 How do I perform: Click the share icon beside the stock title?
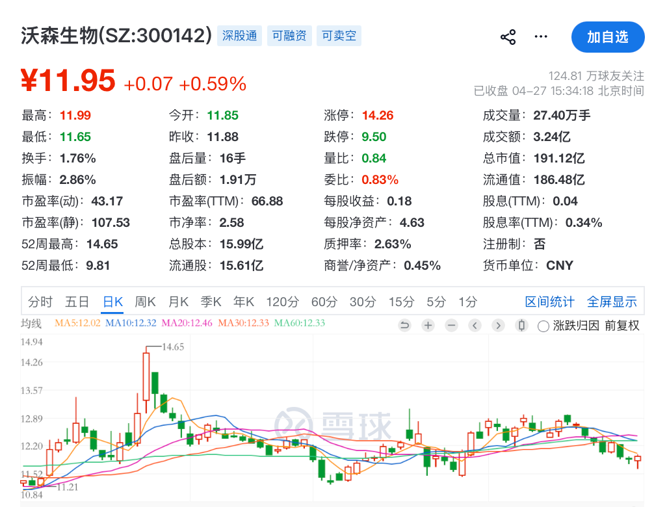(508, 37)
